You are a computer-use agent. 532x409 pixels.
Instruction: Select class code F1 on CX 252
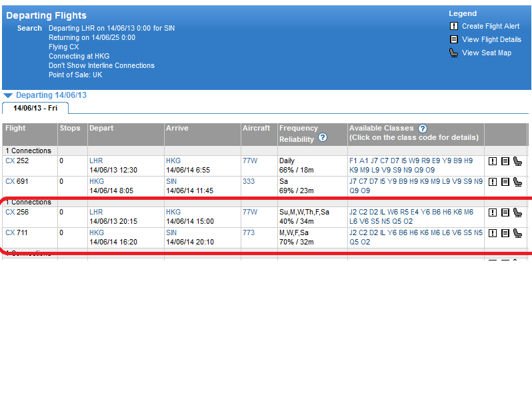353,161
